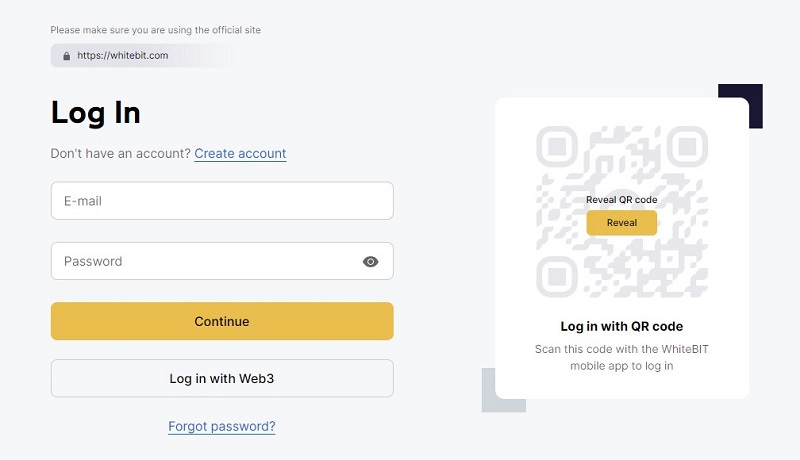Click the 'Scan this code with the WhiteBIT' description

621,349
